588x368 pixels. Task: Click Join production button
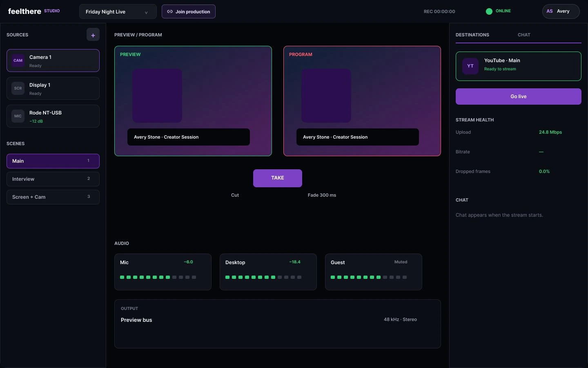click(189, 11)
